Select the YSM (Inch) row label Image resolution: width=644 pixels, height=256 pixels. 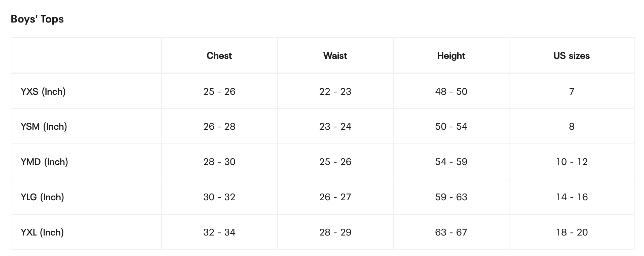click(44, 127)
